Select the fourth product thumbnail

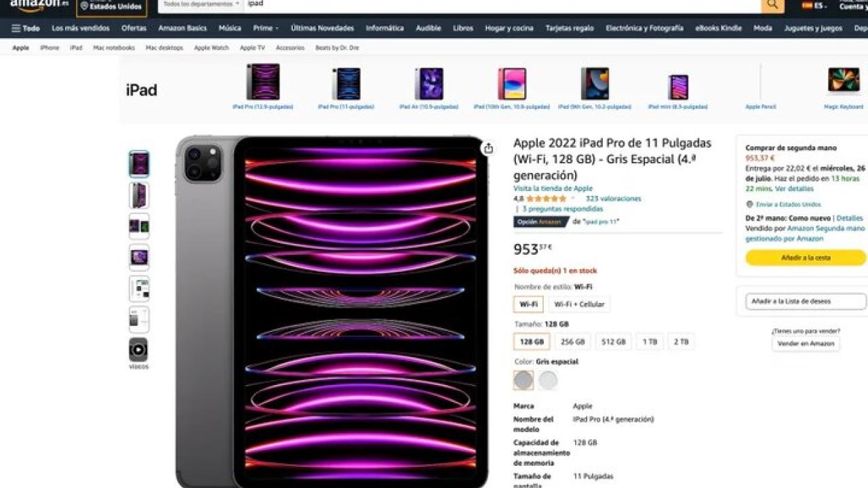pyautogui.click(x=139, y=258)
